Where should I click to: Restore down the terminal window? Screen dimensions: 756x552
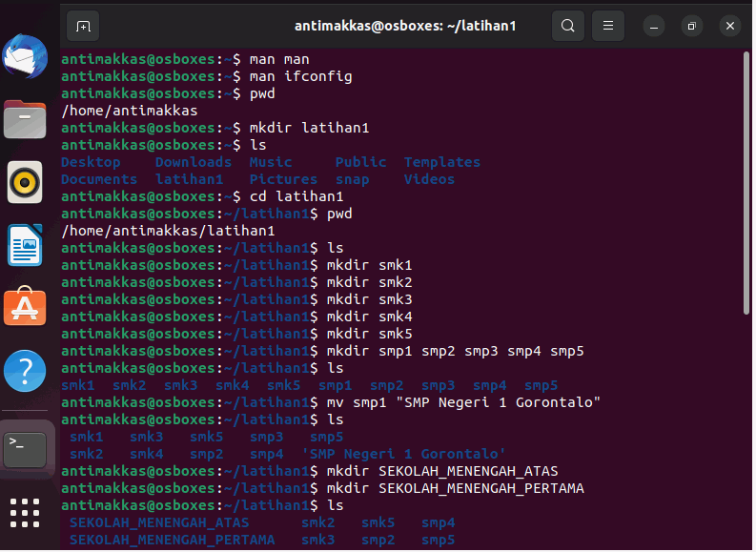coord(694,26)
